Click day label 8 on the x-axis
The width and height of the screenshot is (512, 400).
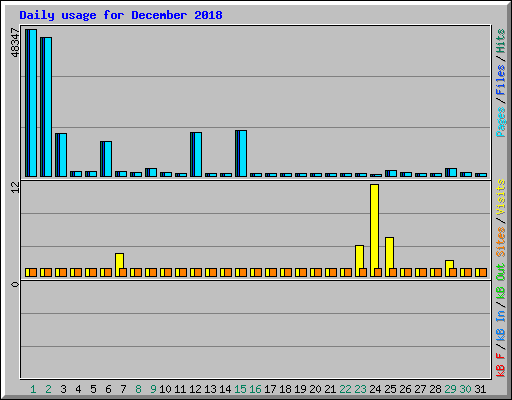[138, 389]
